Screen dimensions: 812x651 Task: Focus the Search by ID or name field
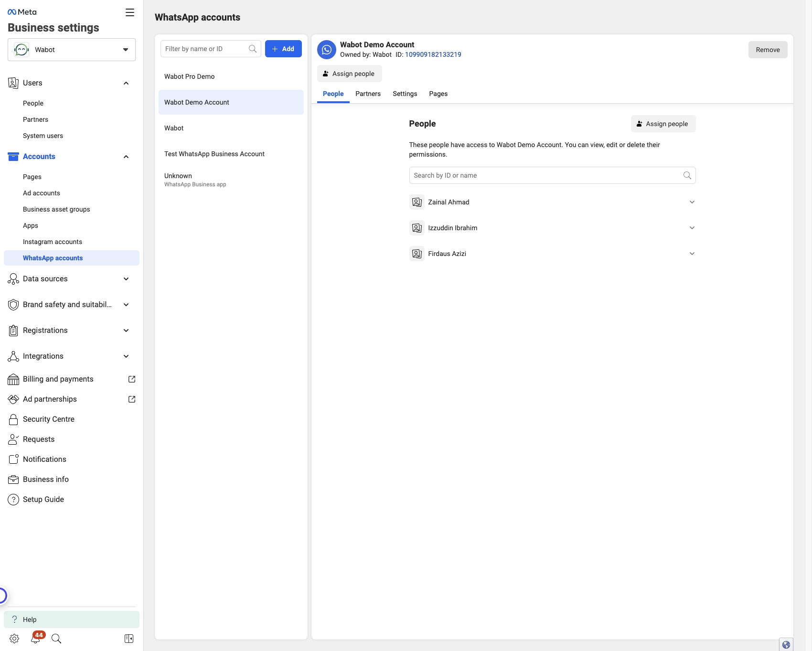point(552,175)
